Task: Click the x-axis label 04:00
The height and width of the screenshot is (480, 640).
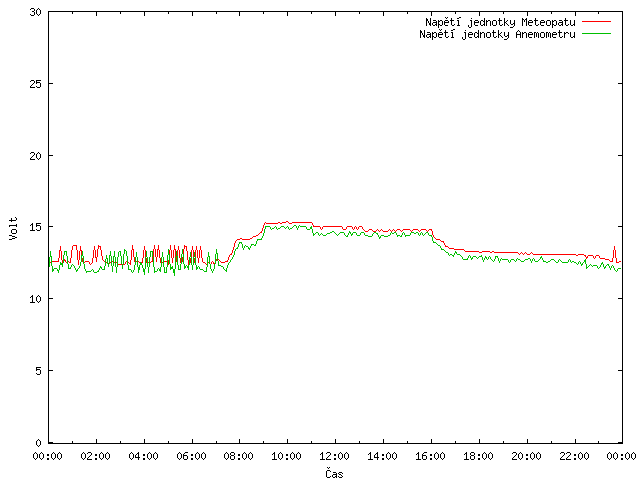Action: 143,456
